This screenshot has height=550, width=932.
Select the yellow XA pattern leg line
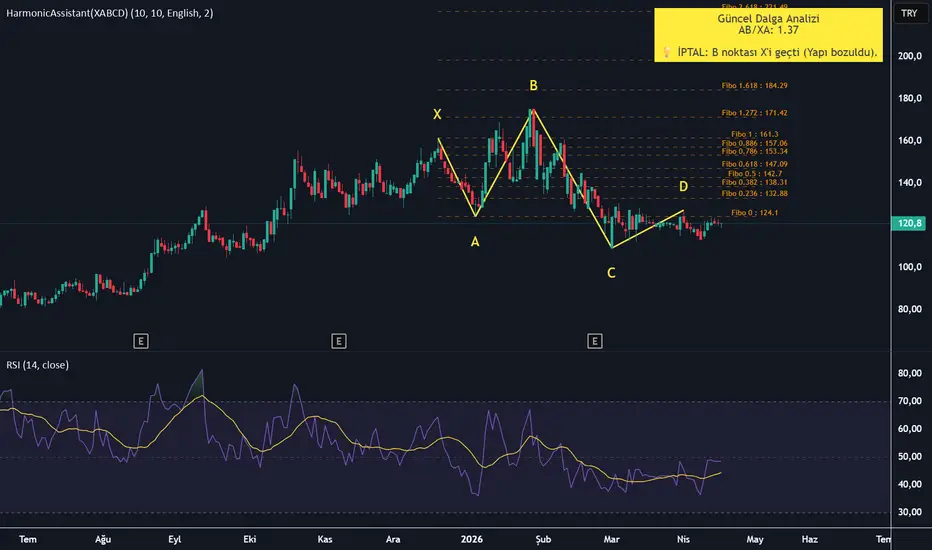457,177
